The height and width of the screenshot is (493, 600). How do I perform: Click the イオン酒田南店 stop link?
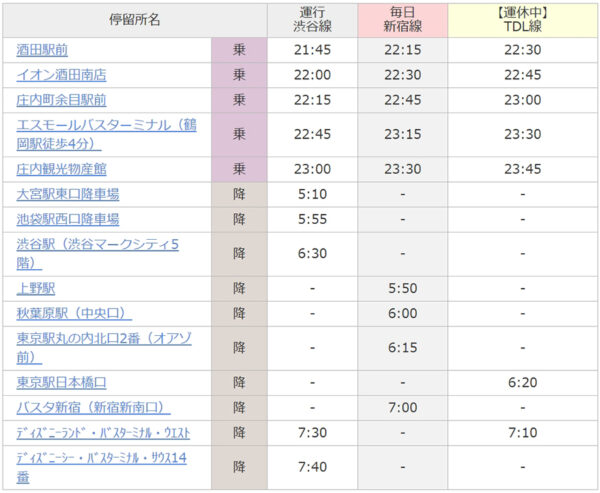click(x=61, y=75)
